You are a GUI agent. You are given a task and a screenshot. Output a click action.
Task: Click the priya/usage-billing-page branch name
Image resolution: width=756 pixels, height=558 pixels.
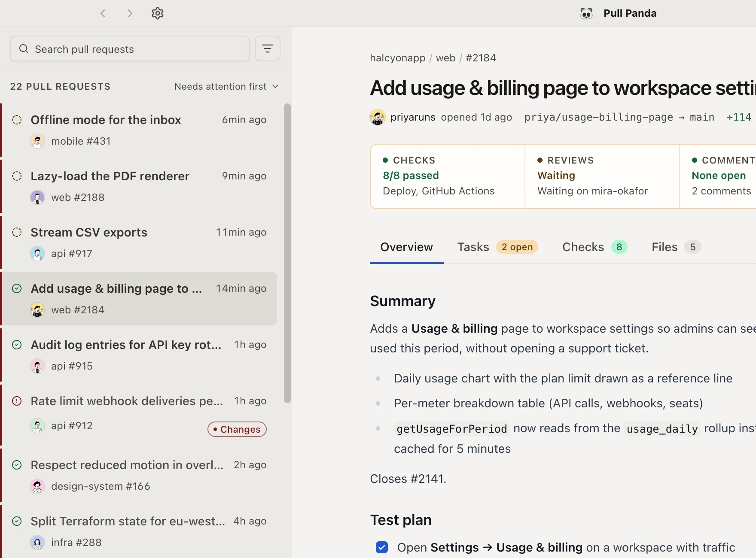click(x=598, y=117)
